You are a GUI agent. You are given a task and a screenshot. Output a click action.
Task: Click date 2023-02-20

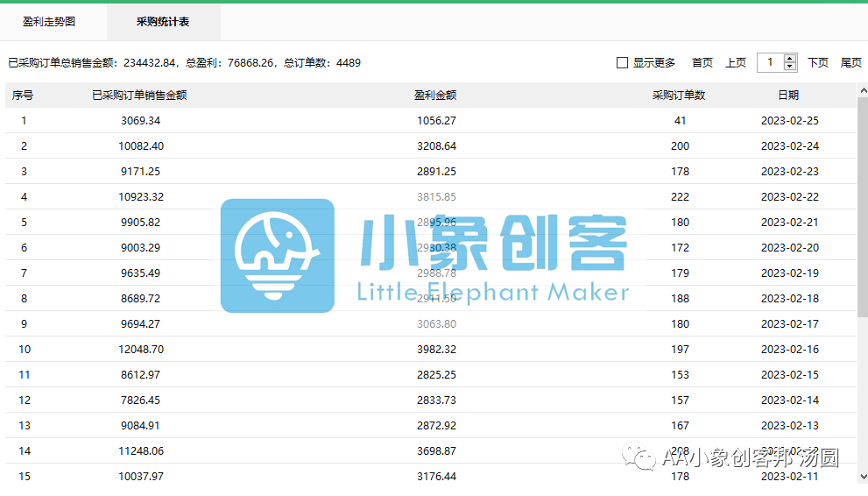coord(789,248)
